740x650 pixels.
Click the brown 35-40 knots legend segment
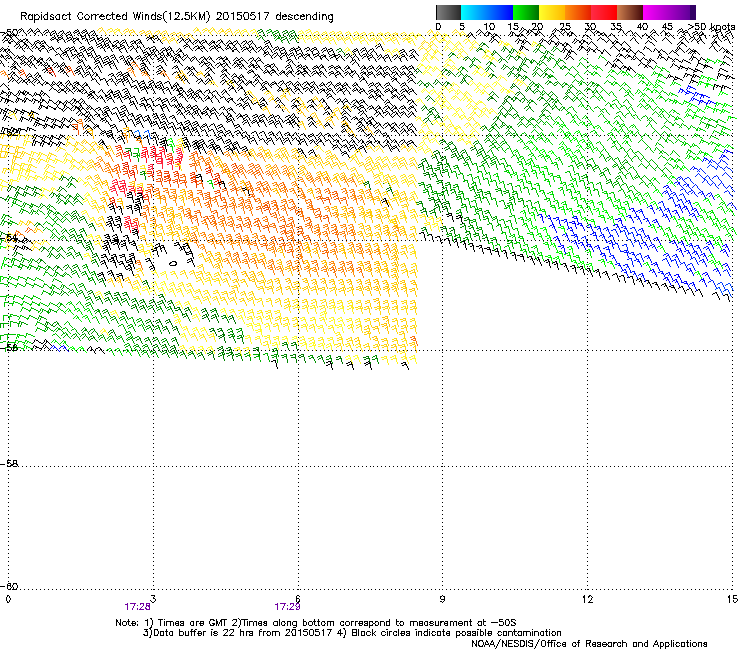pyautogui.click(x=630, y=12)
